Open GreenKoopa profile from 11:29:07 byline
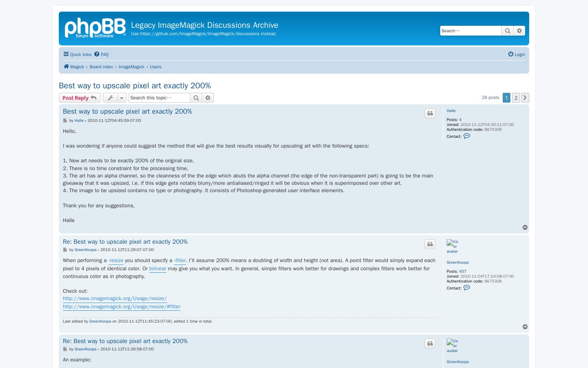 (x=85, y=250)
